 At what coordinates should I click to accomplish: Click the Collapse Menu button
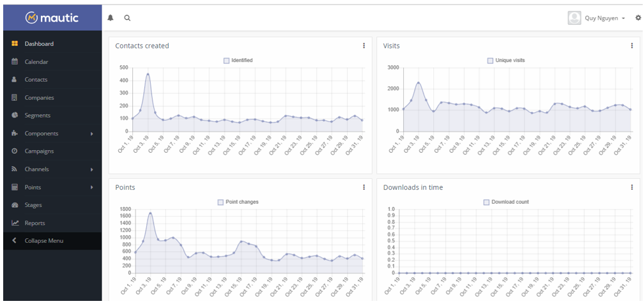43,241
